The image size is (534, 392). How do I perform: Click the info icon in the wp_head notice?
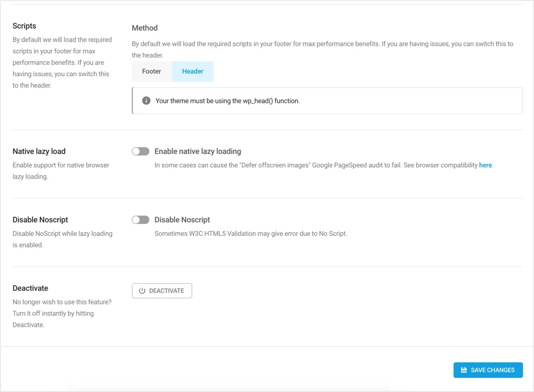(146, 101)
